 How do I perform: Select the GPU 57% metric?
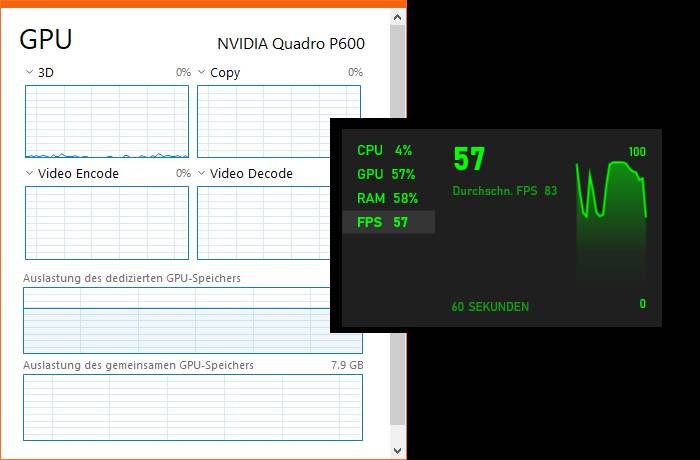click(x=388, y=174)
